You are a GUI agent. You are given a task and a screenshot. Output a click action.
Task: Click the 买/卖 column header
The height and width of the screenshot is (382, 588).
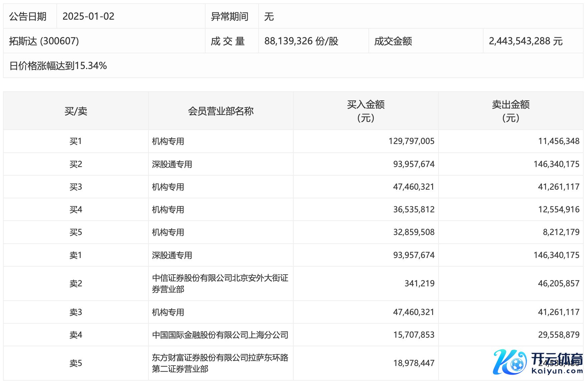tap(76, 111)
